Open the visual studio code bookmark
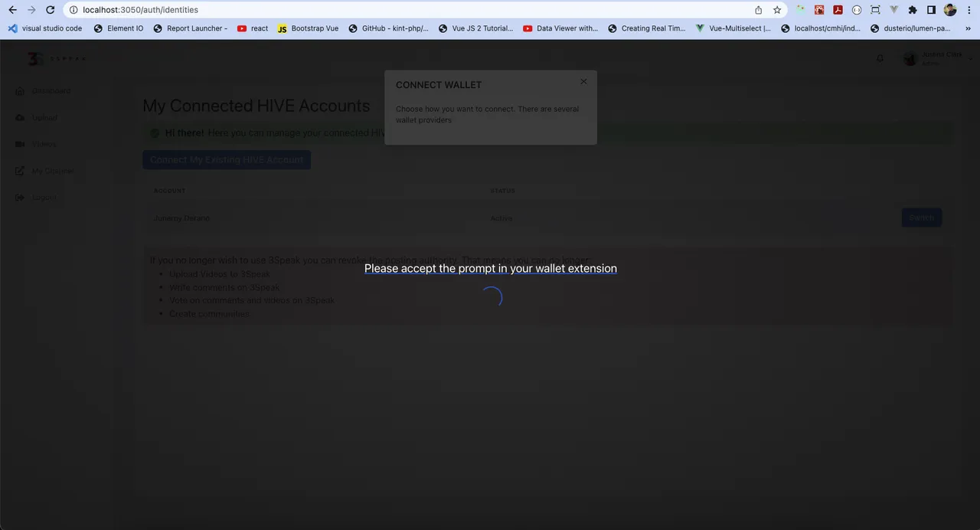 45,28
